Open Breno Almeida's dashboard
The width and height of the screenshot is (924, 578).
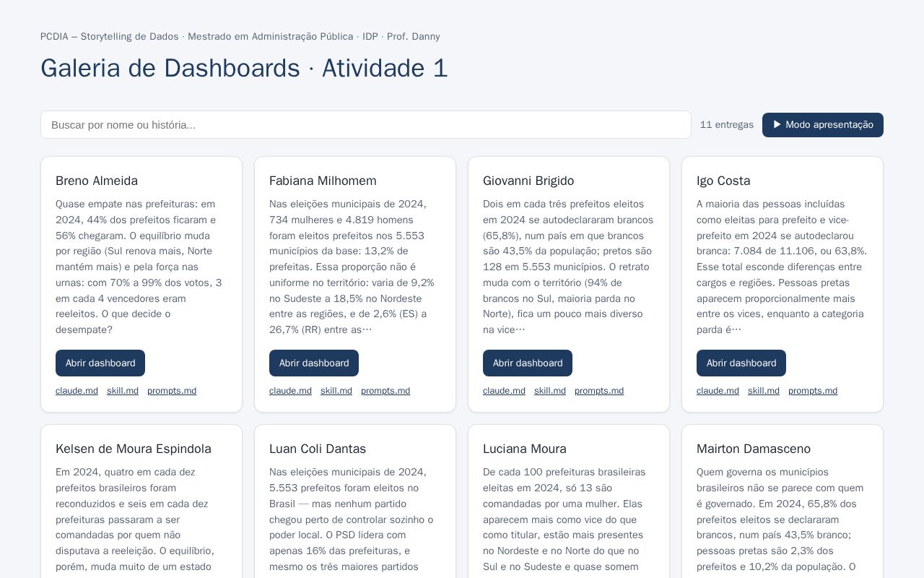[100, 363]
